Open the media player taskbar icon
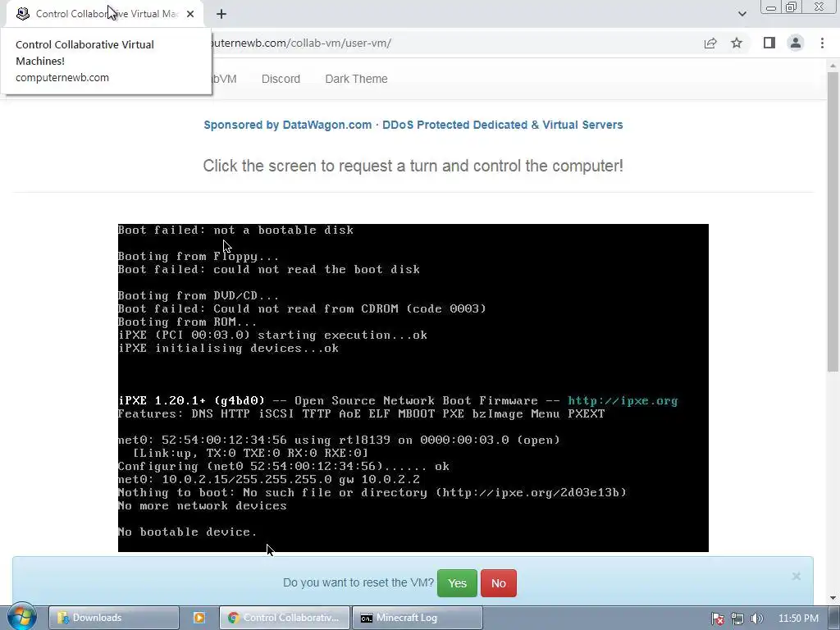840x630 pixels. [x=199, y=618]
